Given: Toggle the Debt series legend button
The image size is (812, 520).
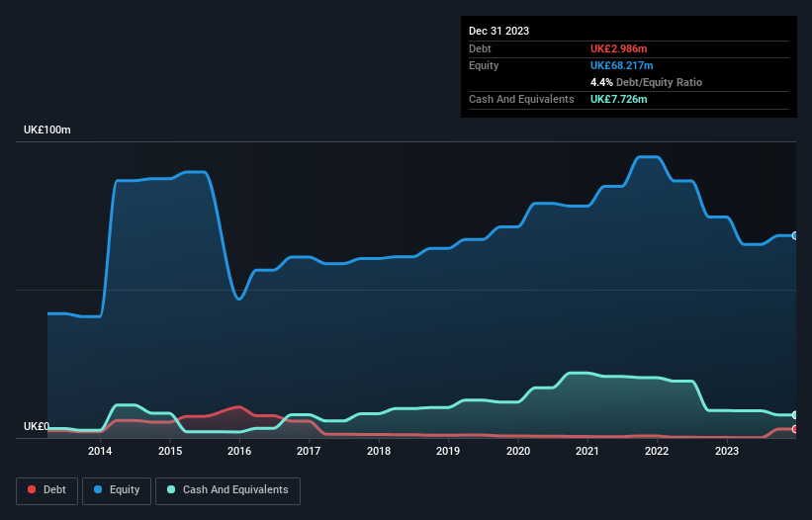Looking at the screenshot, I should tap(47, 490).
